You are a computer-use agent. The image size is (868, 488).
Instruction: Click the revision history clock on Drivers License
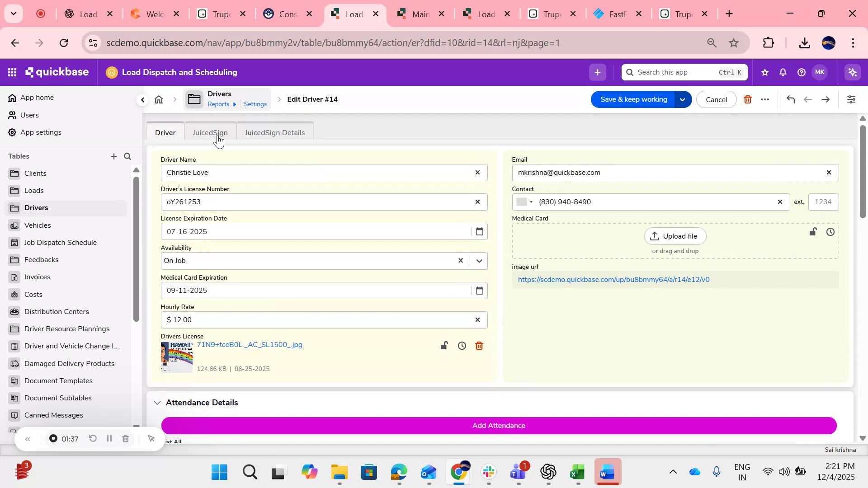pos(462,346)
